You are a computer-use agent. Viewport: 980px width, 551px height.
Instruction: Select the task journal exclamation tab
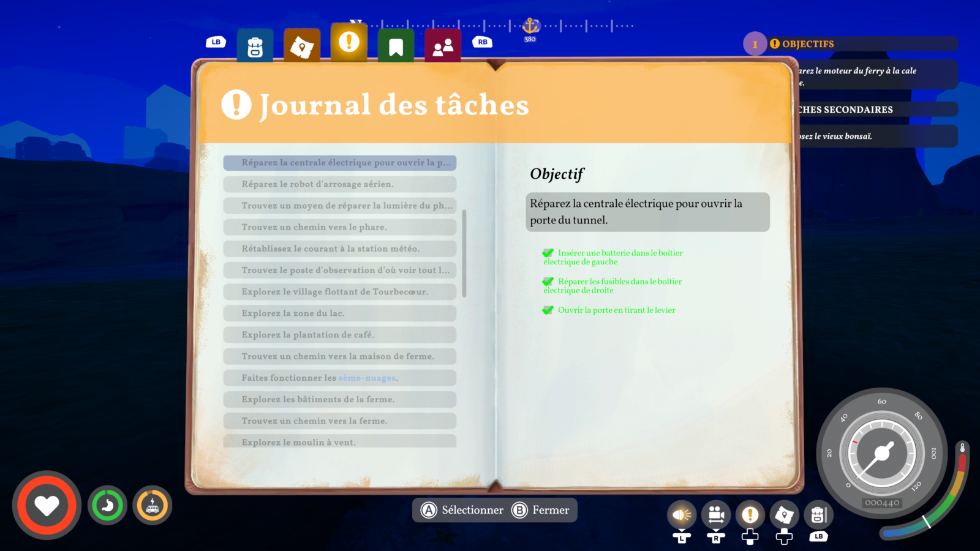coord(349,42)
